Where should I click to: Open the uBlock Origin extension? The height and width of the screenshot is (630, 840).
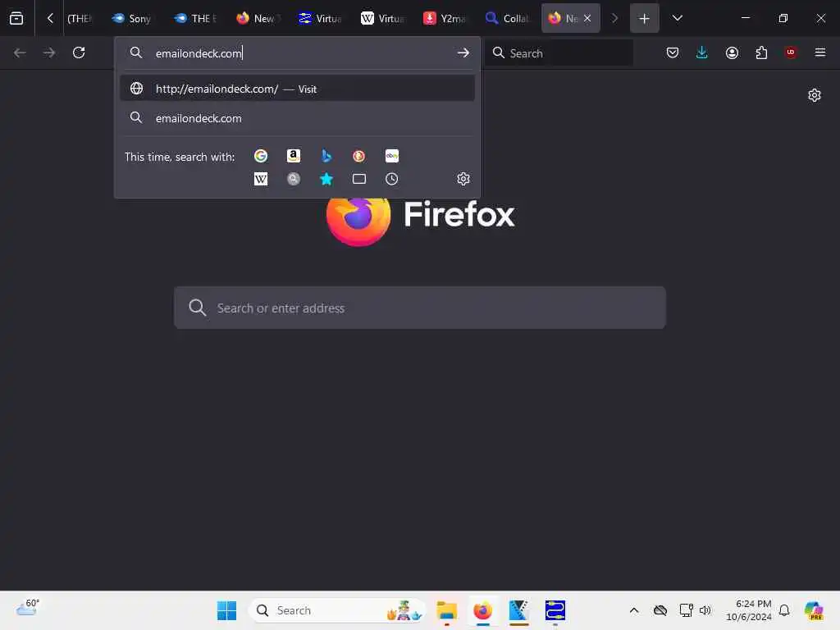[791, 52]
